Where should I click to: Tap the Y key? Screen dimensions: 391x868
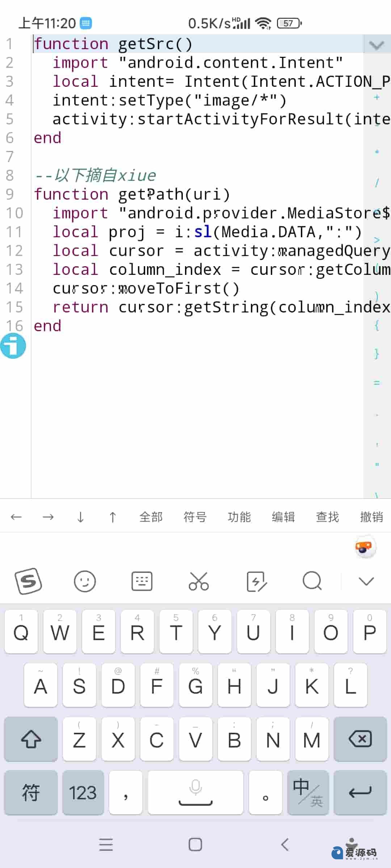click(215, 632)
